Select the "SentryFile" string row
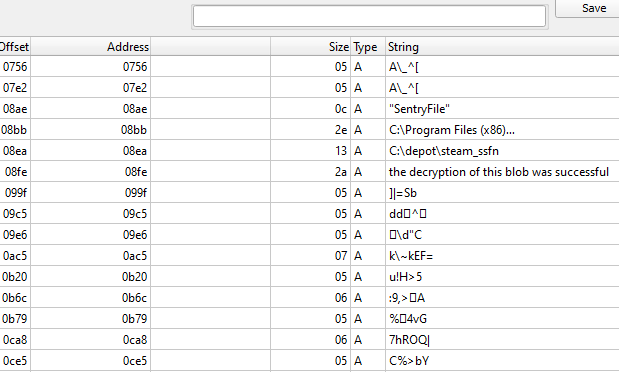Image resolution: width=619 pixels, height=372 pixels. [310, 109]
